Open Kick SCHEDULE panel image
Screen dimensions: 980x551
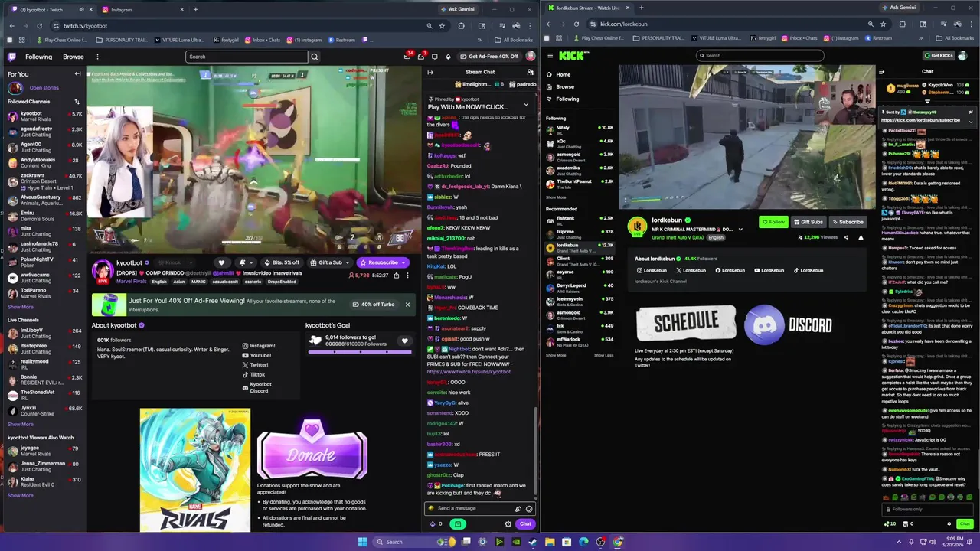point(685,324)
